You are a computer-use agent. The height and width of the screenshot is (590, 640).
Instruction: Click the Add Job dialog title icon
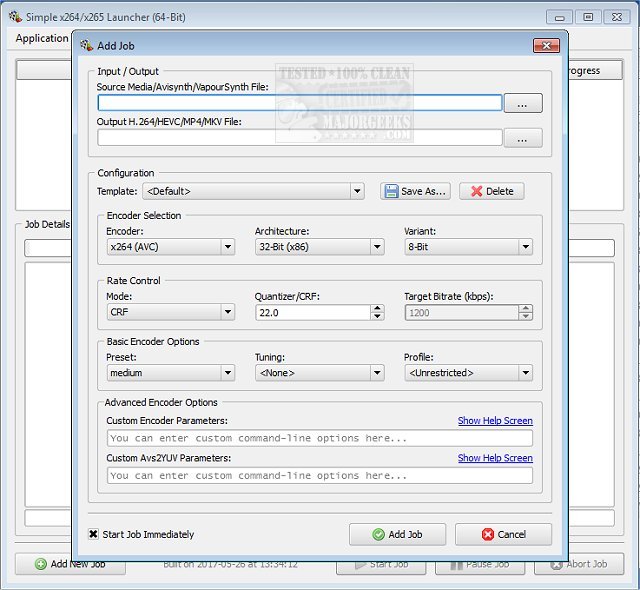87,45
